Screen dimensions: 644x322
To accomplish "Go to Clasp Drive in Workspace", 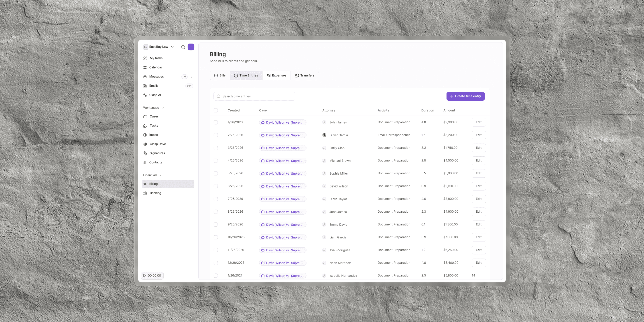I will click(x=157, y=144).
